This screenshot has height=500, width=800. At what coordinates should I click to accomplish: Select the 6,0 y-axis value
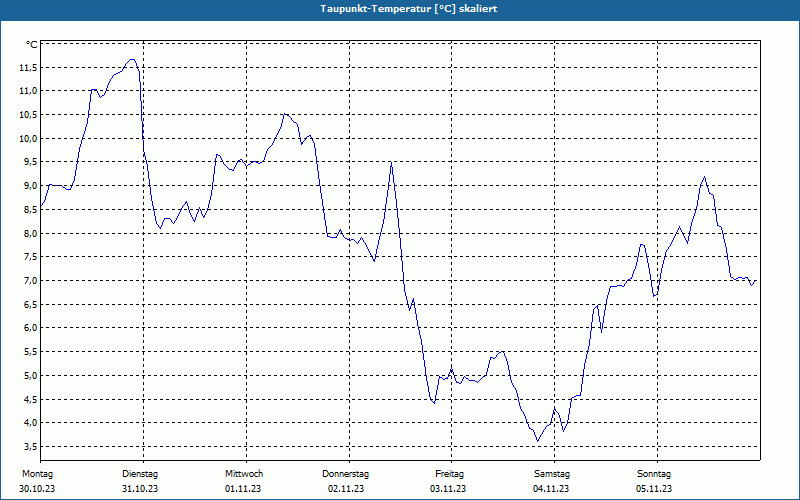(x=31, y=328)
